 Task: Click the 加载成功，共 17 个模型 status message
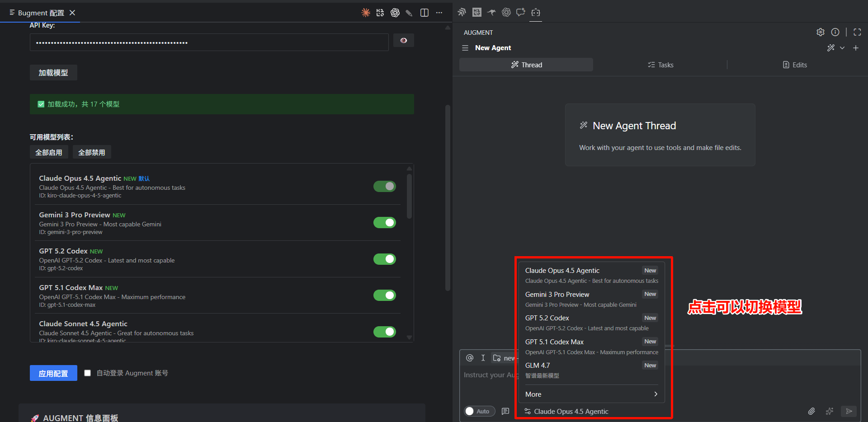[x=222, y=104]
